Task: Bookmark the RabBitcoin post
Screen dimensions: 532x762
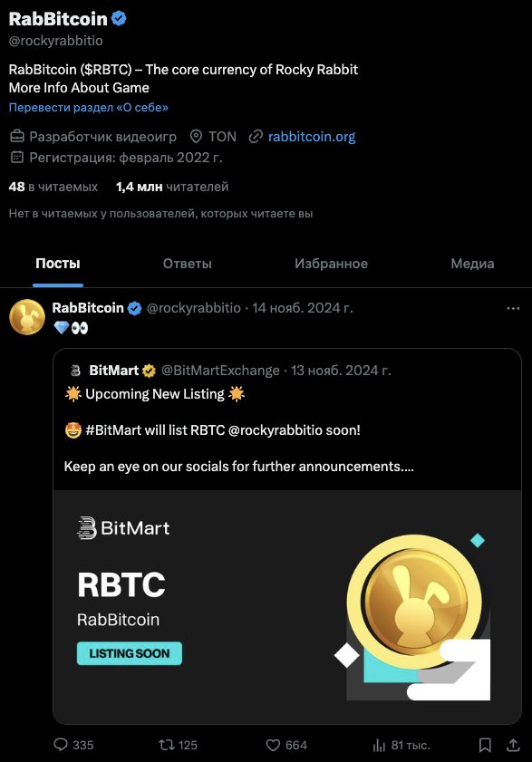Action: click(485, 745)
